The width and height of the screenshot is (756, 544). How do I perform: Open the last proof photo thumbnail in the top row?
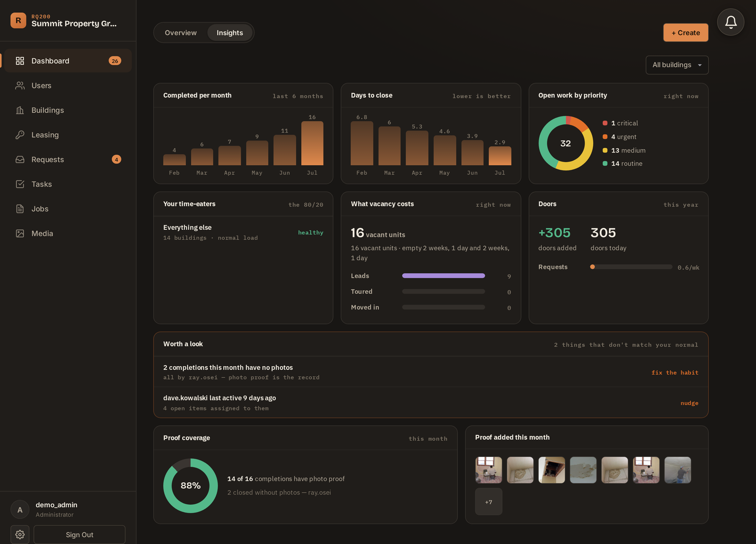pyautogui.click(x=678, y=470)
